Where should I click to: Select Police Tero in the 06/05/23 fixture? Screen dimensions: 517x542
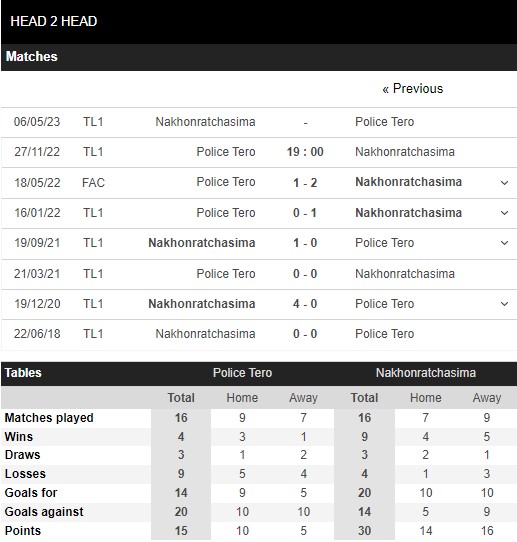pyautogui.click(x=384, y=122)
